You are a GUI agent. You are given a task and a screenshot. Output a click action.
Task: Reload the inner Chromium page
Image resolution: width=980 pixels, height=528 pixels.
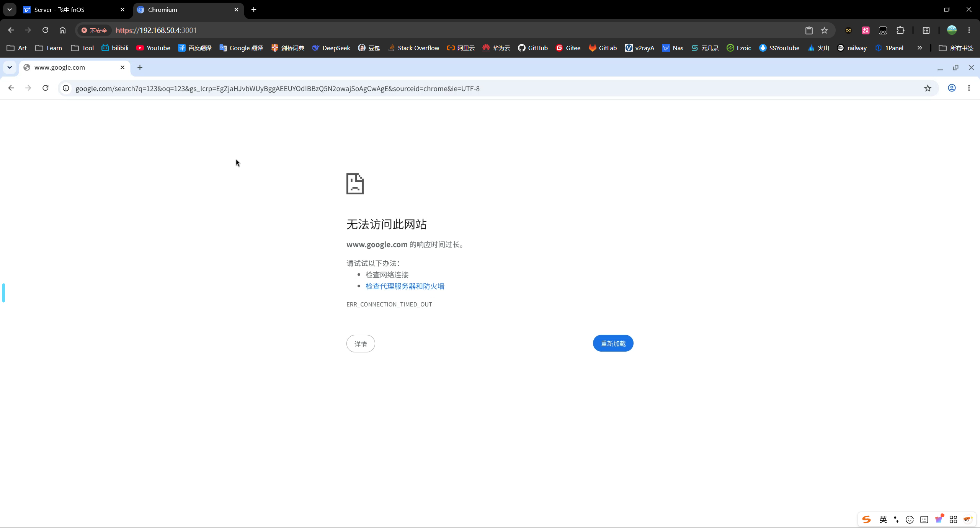(45, 88)
